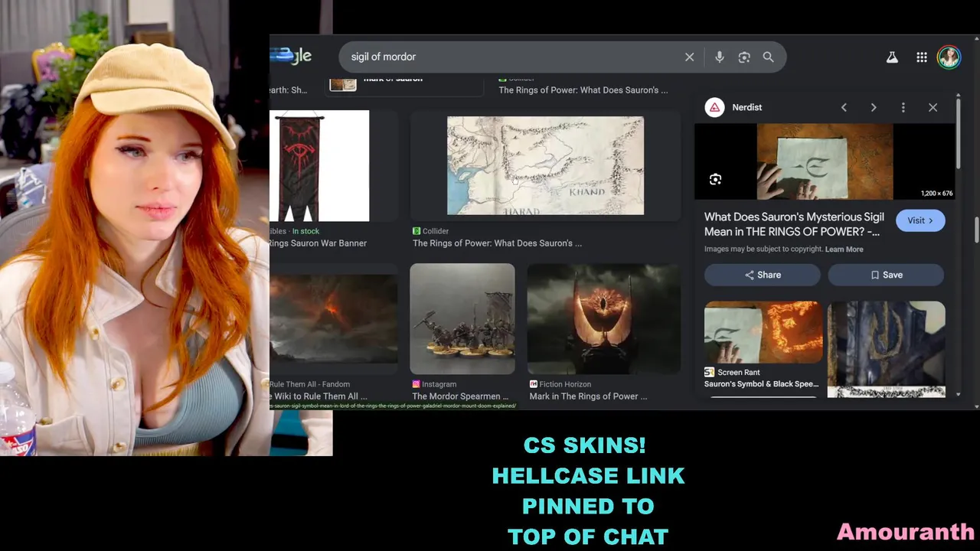The width and height of the screenshot is (980, 551).
Task: Open the blue rune related image
Action: click(887, 348)
